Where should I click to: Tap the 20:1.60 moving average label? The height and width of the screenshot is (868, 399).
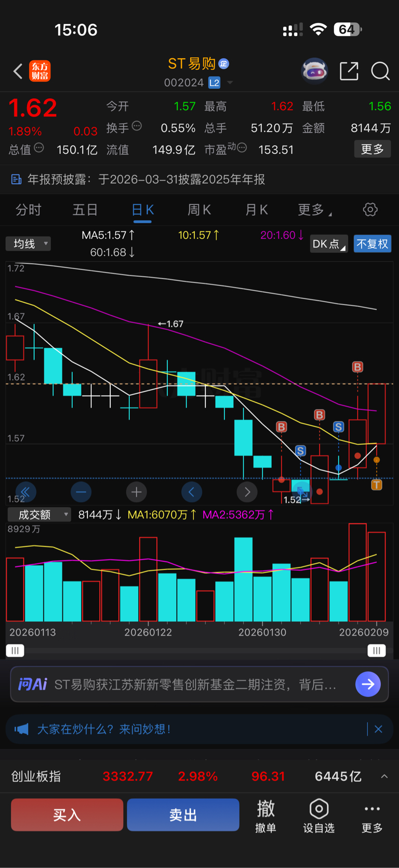(x=282, y=235)
